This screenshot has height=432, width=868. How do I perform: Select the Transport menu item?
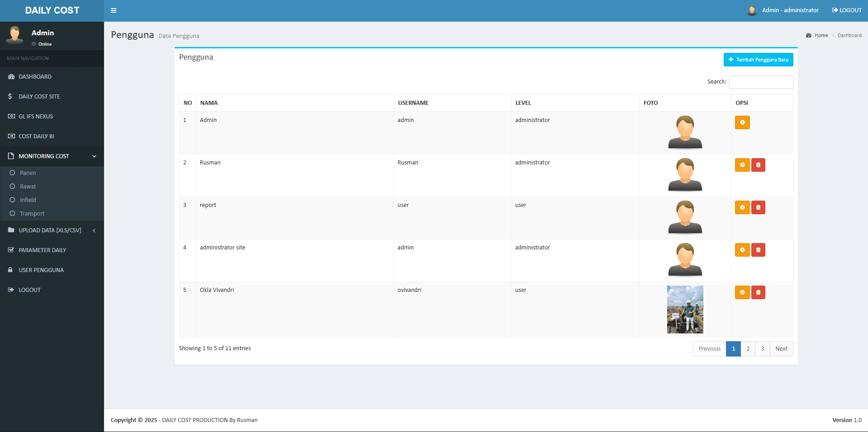coord(32,213)
